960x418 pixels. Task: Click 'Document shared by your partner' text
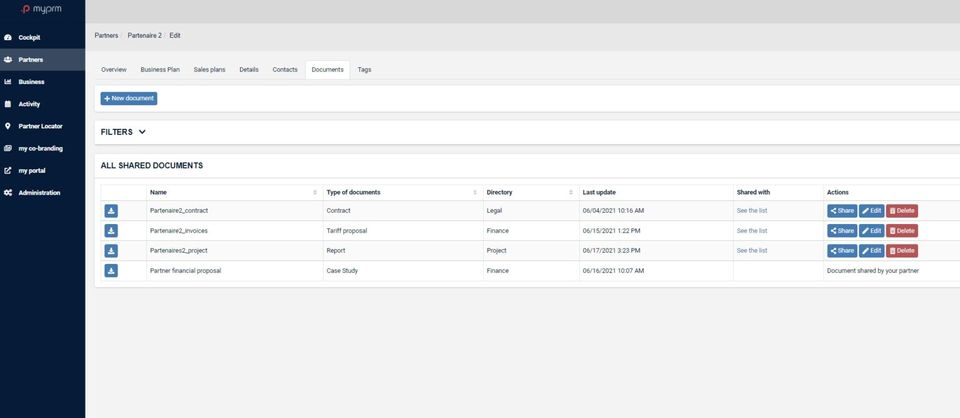point(873,271)
